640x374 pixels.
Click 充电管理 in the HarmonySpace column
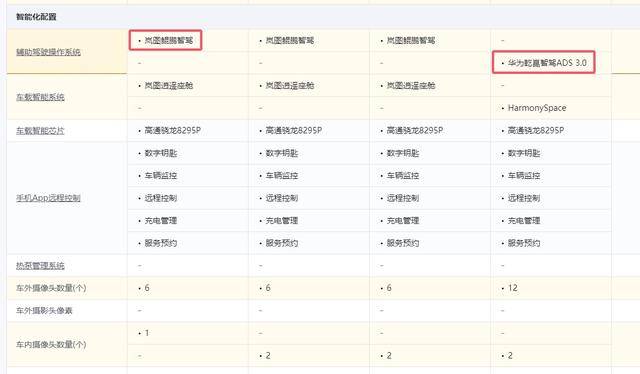click(x=524, y=220)
